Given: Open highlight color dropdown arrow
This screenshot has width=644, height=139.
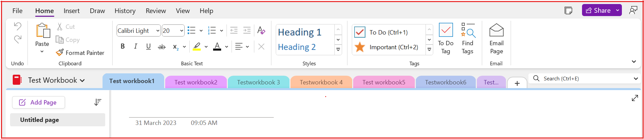Looking at the screenshot, I should point(206,47).
